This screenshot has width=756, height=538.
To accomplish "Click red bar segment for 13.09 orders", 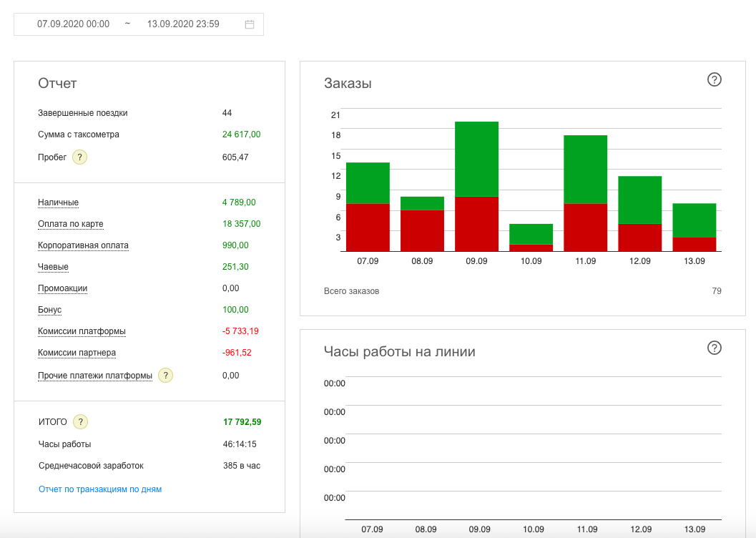I will click(x=694, y=245).
